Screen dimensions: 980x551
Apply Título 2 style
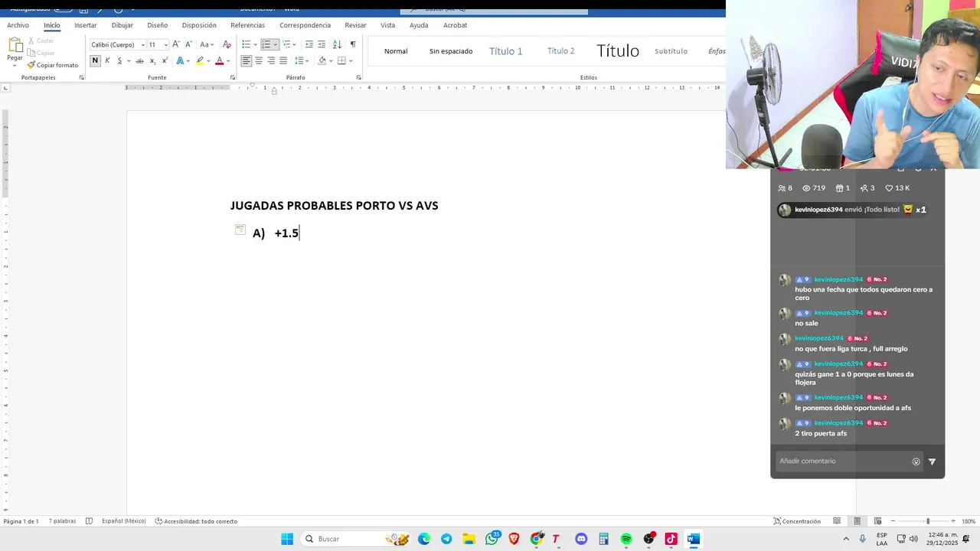point(560,51)
